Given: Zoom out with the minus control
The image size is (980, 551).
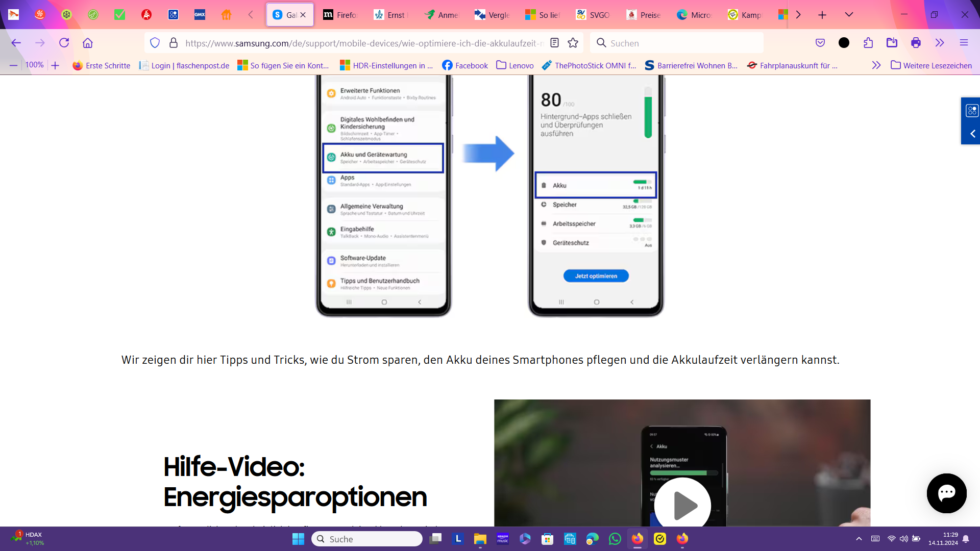Looking at the screenshot, I should point(14,65).
